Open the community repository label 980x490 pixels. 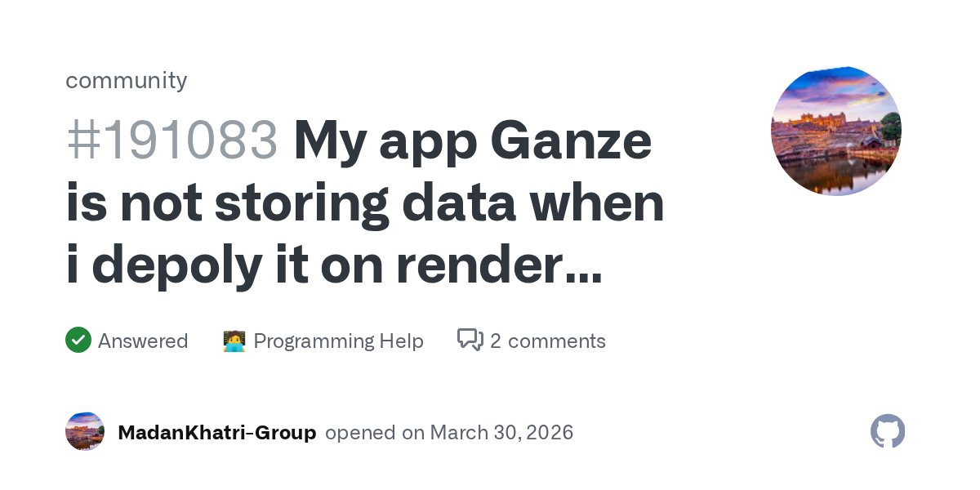[x=127, y=80]
